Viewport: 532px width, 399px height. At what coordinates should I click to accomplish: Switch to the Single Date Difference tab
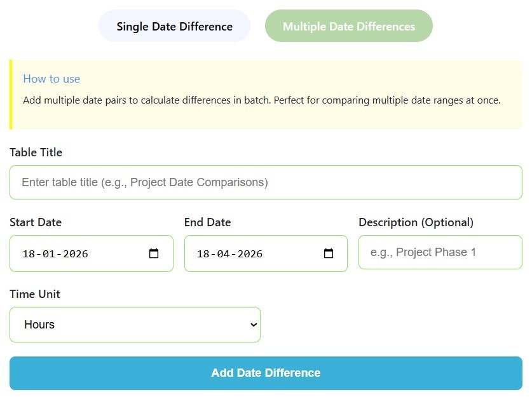tap(174, 26)
